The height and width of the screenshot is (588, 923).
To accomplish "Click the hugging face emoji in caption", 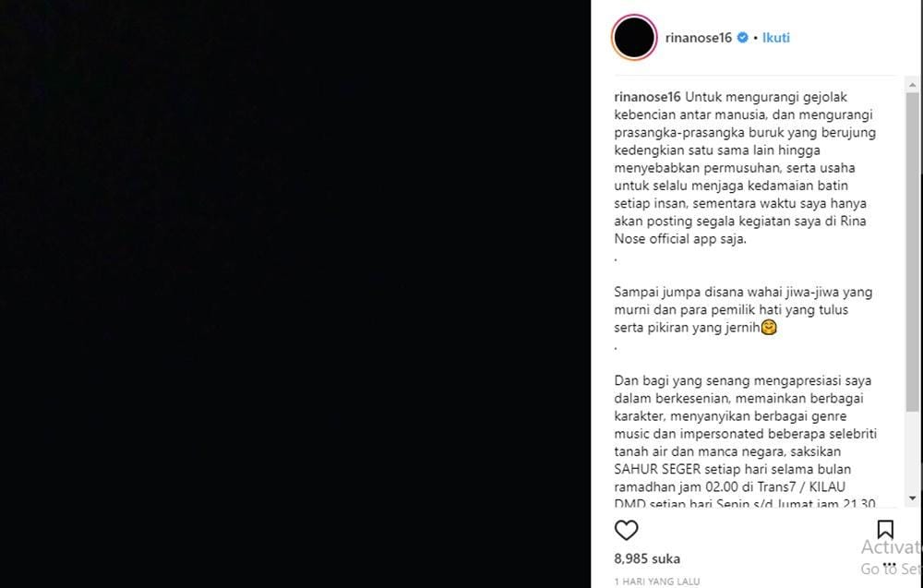I will click(x=769, y=328).
